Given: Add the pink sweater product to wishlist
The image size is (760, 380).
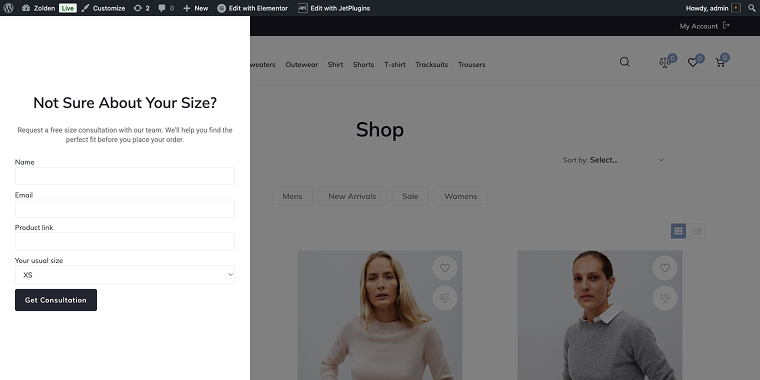Looking at the screenshot, I should pyautogui.click(x=445, y=268).
